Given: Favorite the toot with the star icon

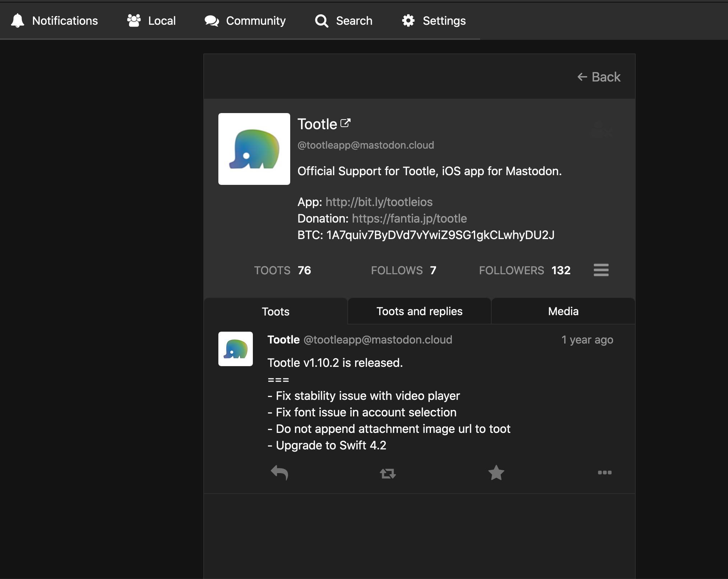Looking at the screenshot, I should coord(496,473).
